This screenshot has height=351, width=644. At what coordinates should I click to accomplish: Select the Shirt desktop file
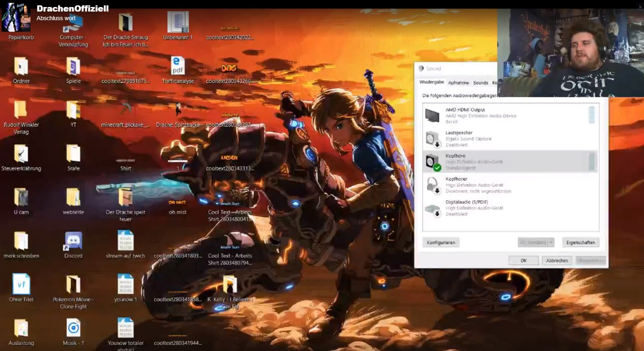[125, 164]
